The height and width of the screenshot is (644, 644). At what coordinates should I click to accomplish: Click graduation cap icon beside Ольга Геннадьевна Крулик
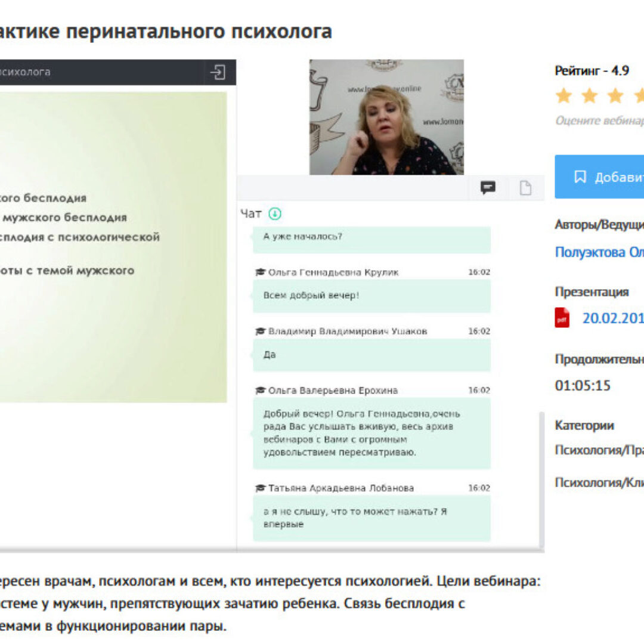(260, 273)
